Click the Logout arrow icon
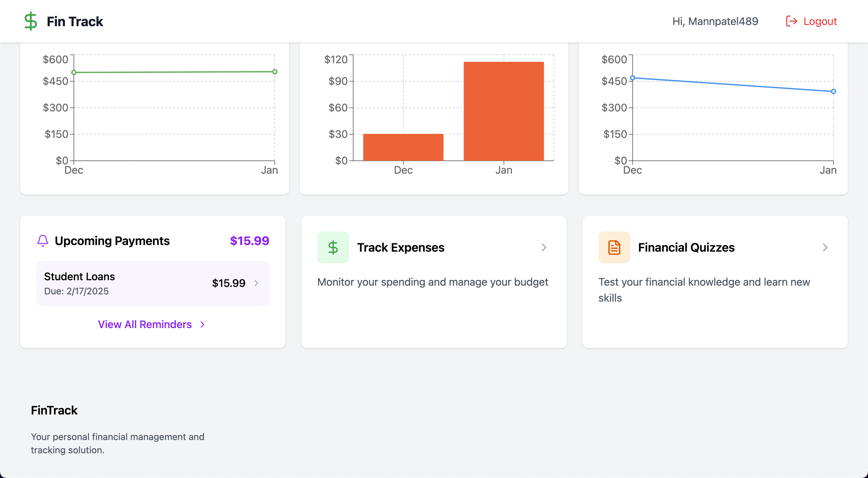Viewport: 868px width, 478px height. [791, 21]
